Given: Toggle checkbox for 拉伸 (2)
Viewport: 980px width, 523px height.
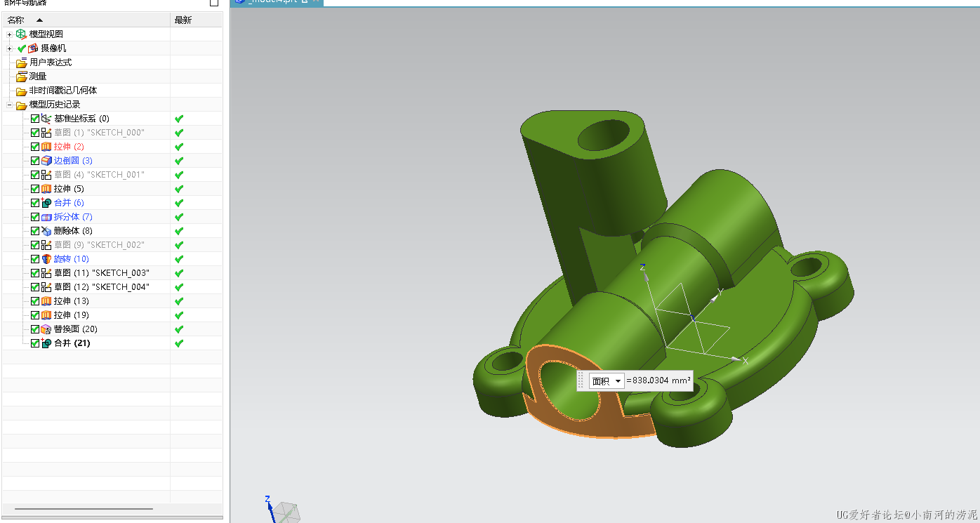Looking at the screenshot, I should (35, 147).
